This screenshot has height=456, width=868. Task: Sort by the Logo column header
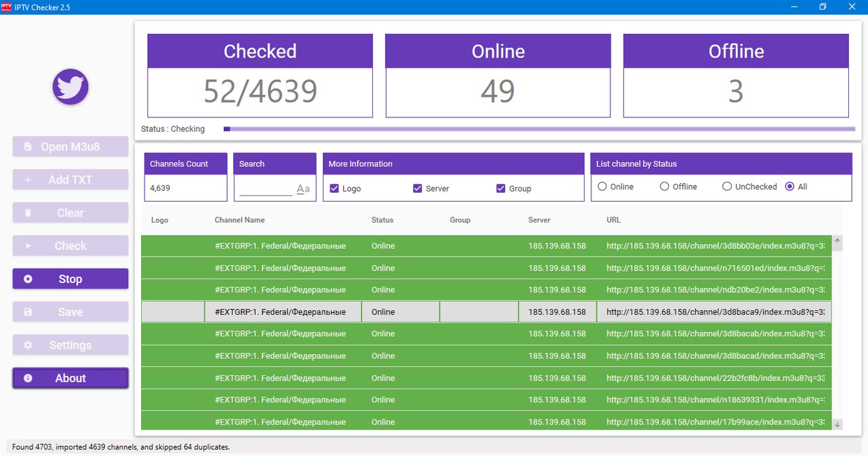(x=160, y=220)
